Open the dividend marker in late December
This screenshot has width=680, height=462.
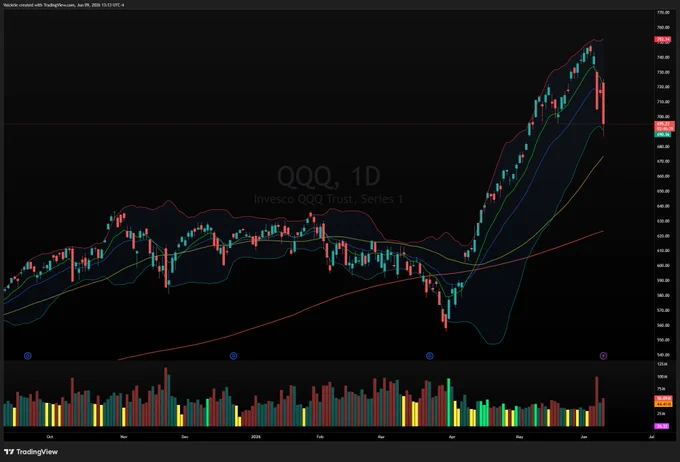[233, 356]
